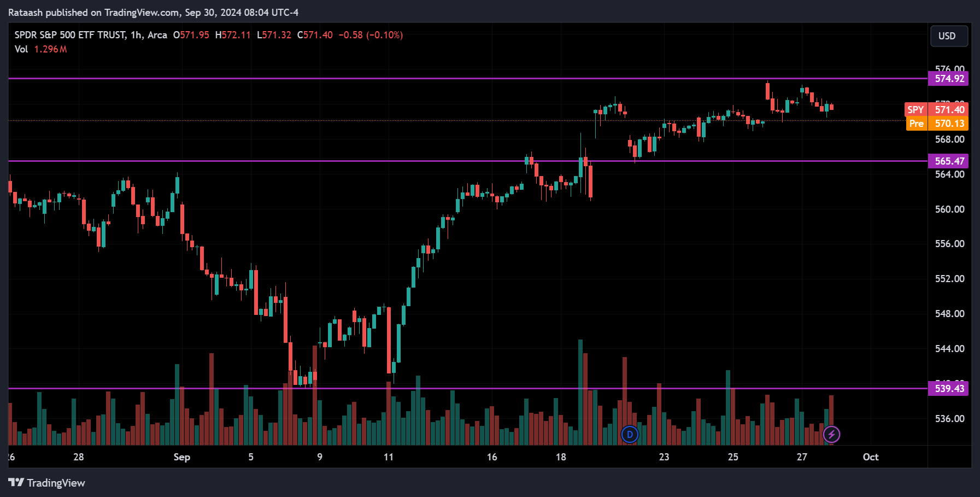Screen dimensions: 980x497
Task: Click the 564.00 price axis label
Action: coord(949,174)
